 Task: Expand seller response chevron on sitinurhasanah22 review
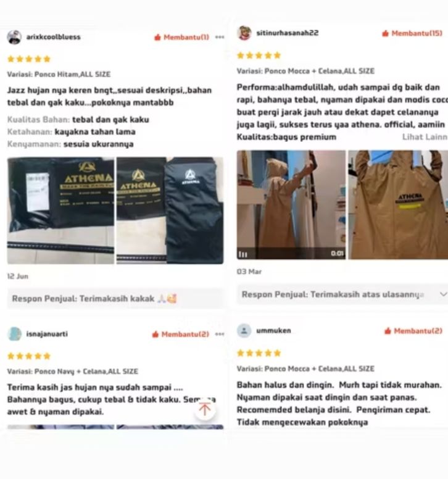[x=443, y=294]
